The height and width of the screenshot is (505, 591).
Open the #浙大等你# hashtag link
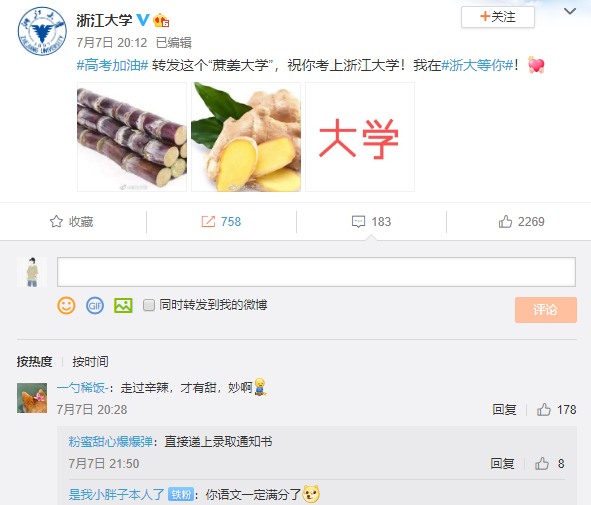(x=477, y=65)
